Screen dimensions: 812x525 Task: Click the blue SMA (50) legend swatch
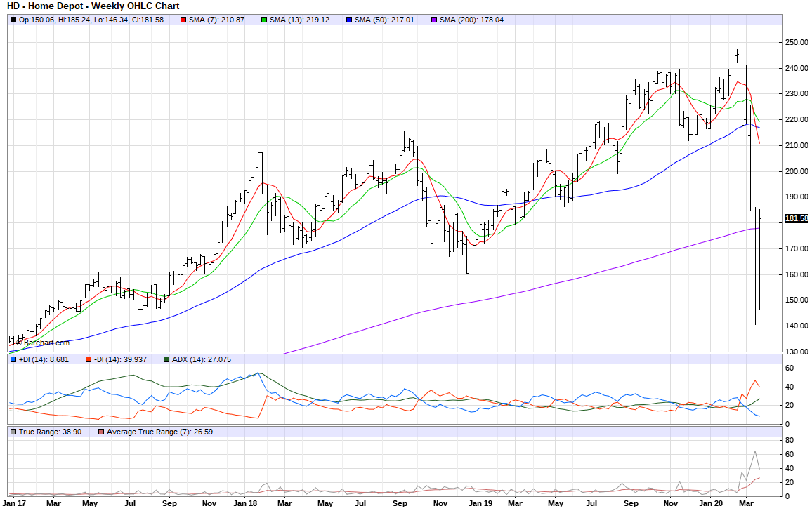click(x=349, y=20)
